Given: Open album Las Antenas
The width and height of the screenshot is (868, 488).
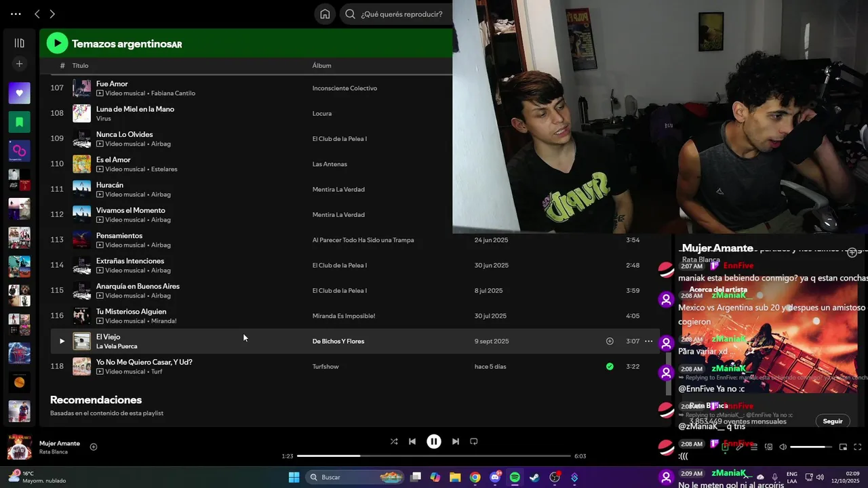Looking at the screenshot, I should click(x=330, y=164).
